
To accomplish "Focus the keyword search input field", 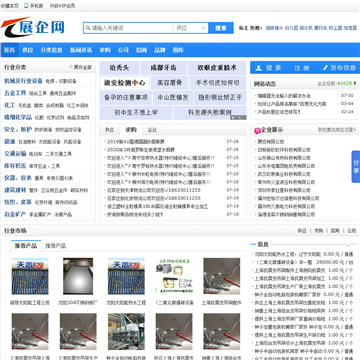I will coord(128,28).
